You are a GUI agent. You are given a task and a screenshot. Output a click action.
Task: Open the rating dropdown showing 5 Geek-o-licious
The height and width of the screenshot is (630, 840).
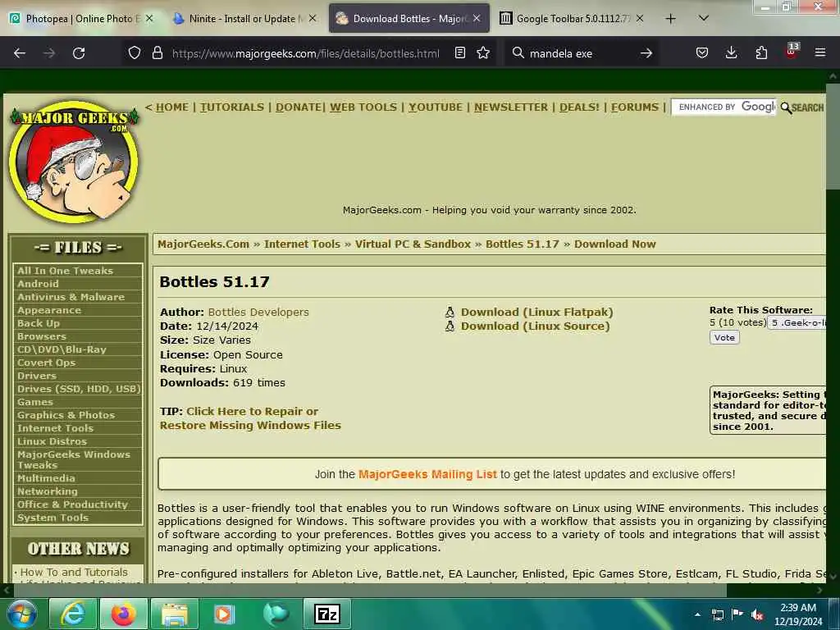(797, 322)
